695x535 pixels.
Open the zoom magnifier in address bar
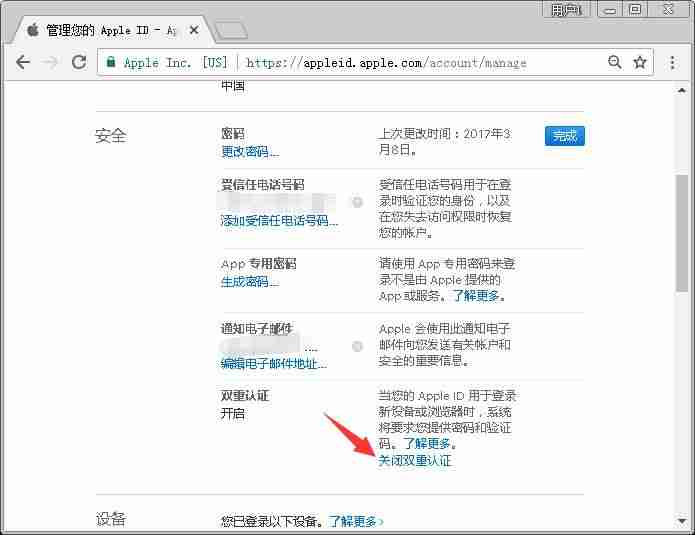(x=615, y=62)
